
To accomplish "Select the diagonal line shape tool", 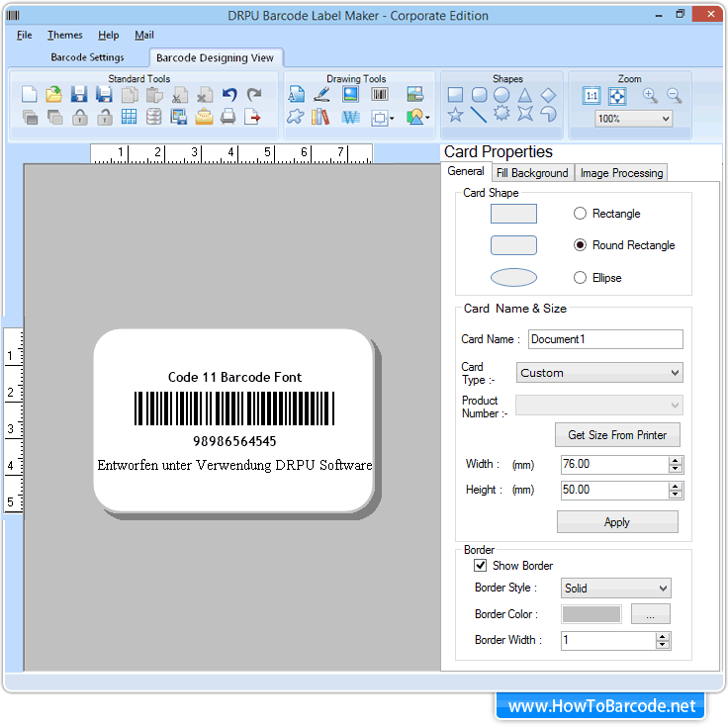I will point(478,114).
